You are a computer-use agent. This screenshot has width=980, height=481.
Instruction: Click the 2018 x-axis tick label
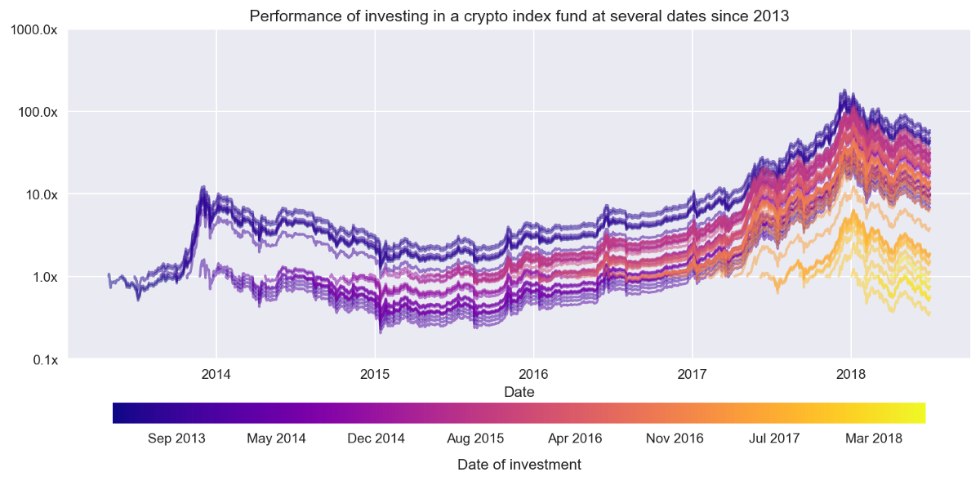coord(851,374)
